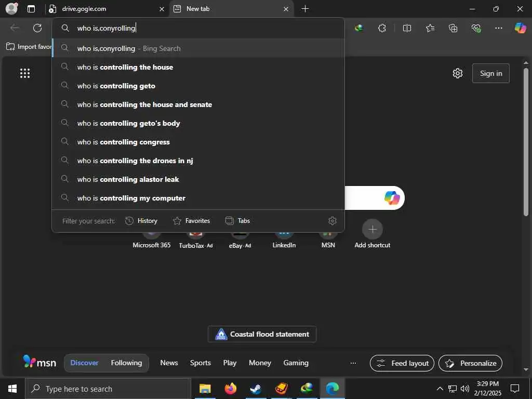The height and width of the screenshot is (399, 532).
Task: Select 'who is controlling alastor leak' suggestion
Action: tap(198, 179)
